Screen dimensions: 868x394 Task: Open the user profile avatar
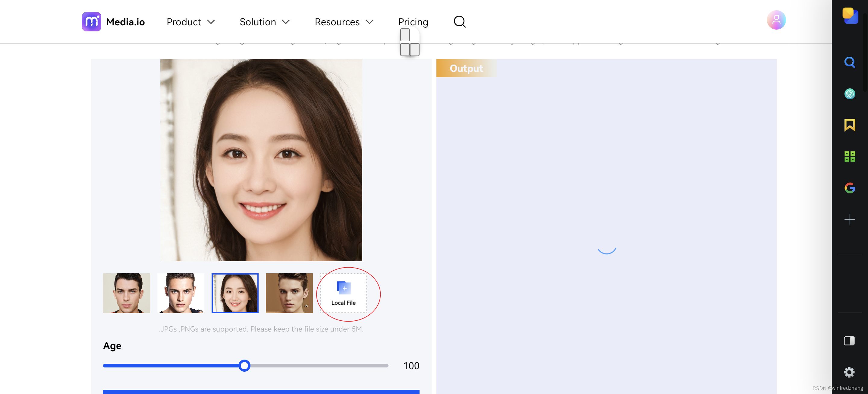coord(776,20)
